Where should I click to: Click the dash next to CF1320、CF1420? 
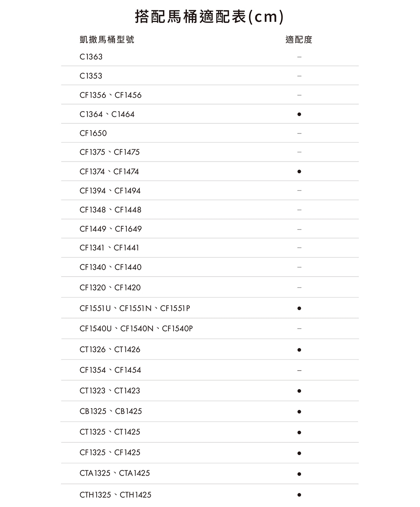pos(299,288)
